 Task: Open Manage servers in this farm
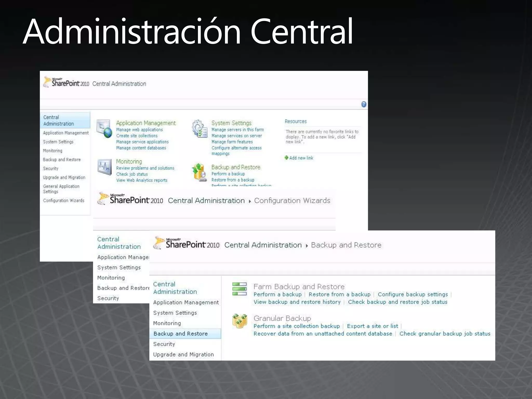pos(237,130)
